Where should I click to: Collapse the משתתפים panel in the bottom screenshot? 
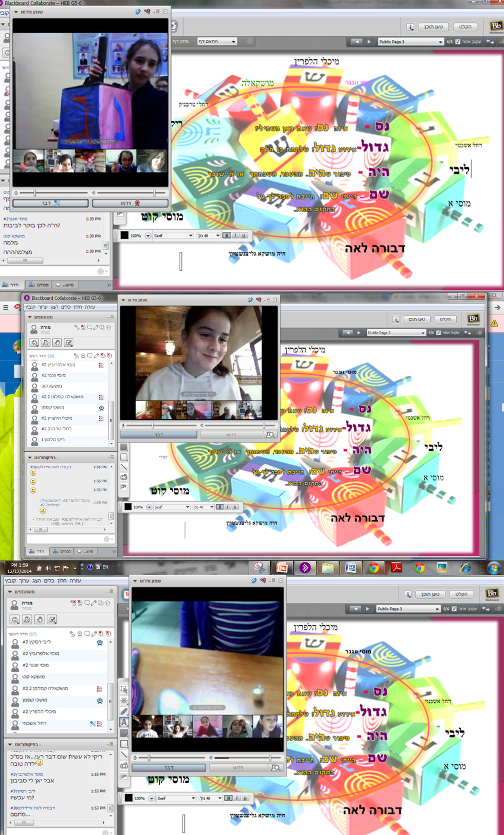(x=10, y=591)
